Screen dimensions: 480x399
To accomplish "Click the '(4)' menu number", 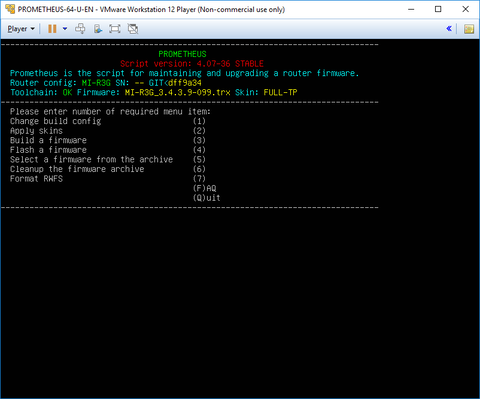I will coord(199,150).
